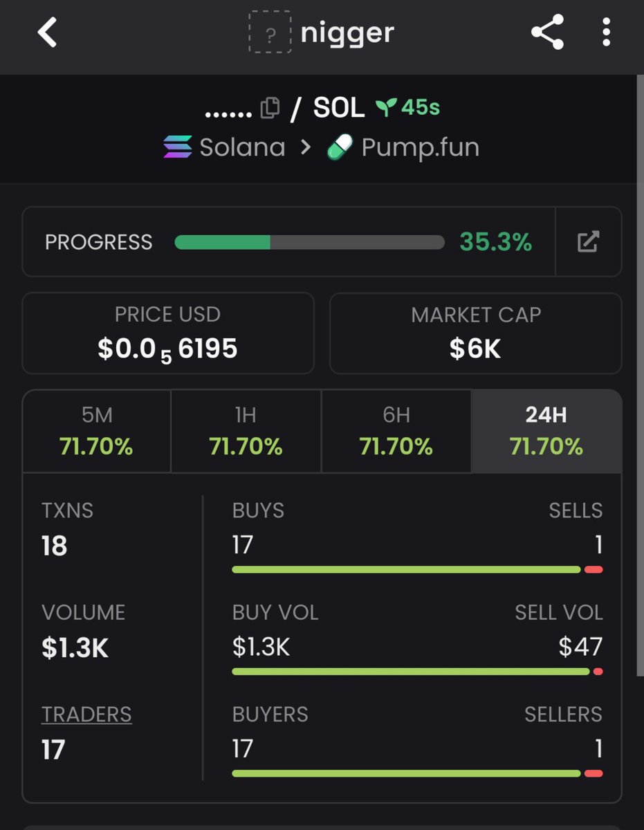Open the three-dot overflow menu
Screen dimensions: 644x830
coord(606,33)
